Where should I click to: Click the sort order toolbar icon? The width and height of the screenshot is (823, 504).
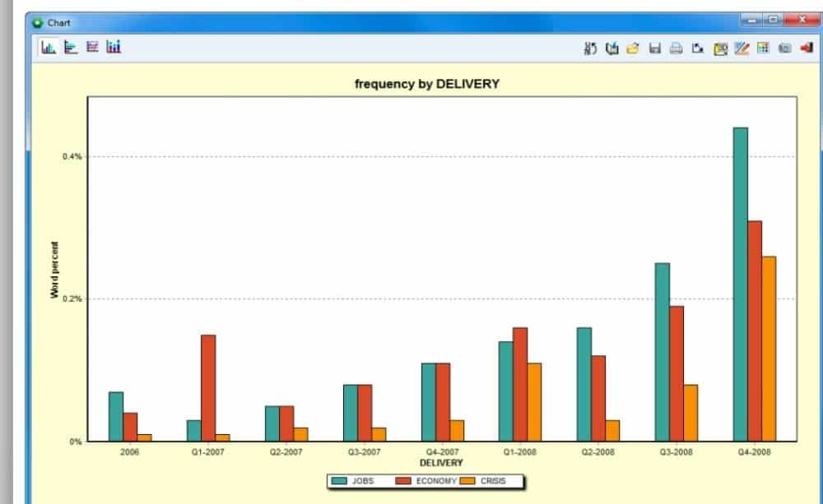590,49
